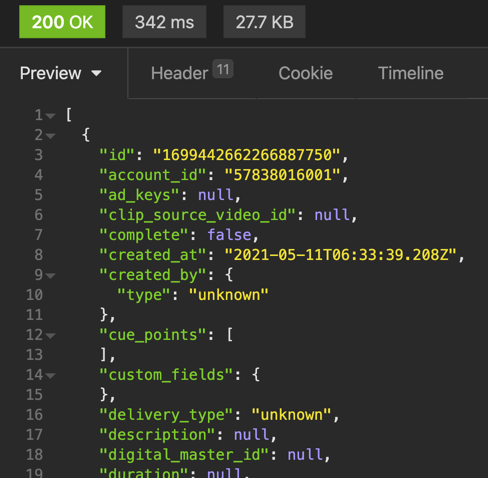Click the "custom_fields" key

[166, 375]
